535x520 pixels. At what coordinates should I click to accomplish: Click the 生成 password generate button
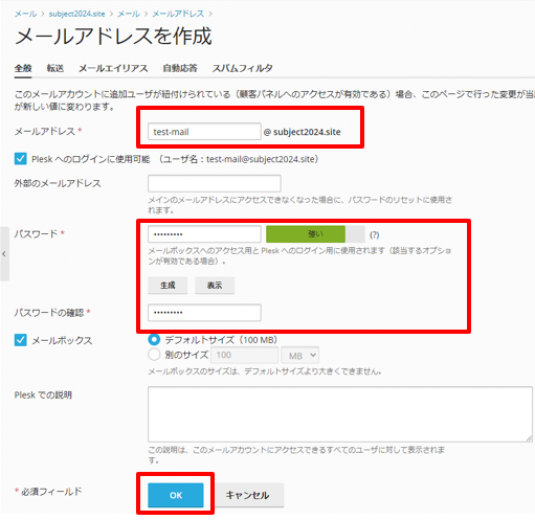[168, 285]
